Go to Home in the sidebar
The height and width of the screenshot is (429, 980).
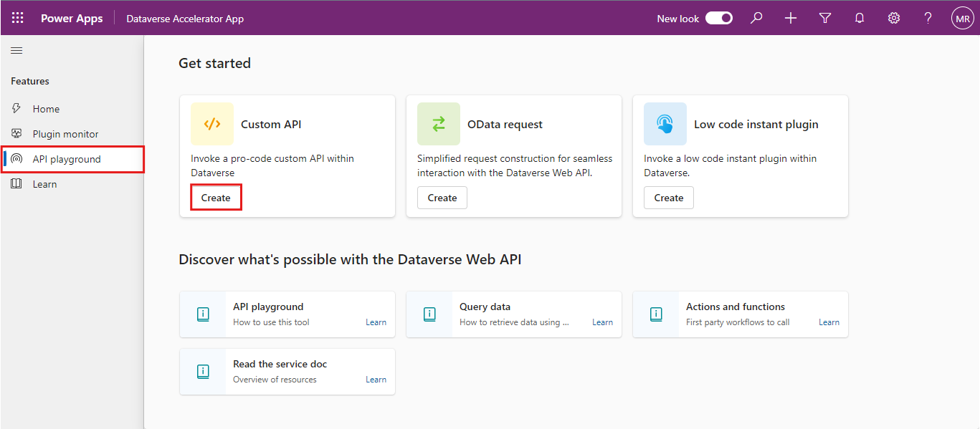pyautogui.click(x=46, y=109)
